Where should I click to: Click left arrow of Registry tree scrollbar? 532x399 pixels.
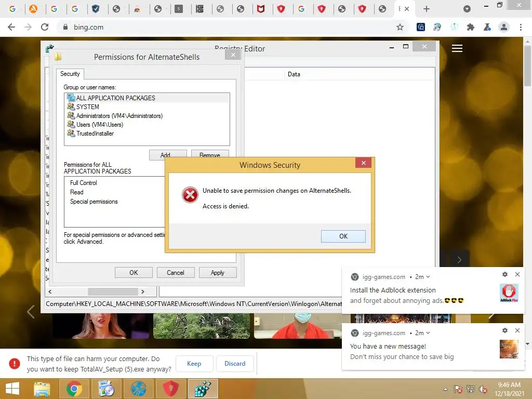[x=50, y=291]
